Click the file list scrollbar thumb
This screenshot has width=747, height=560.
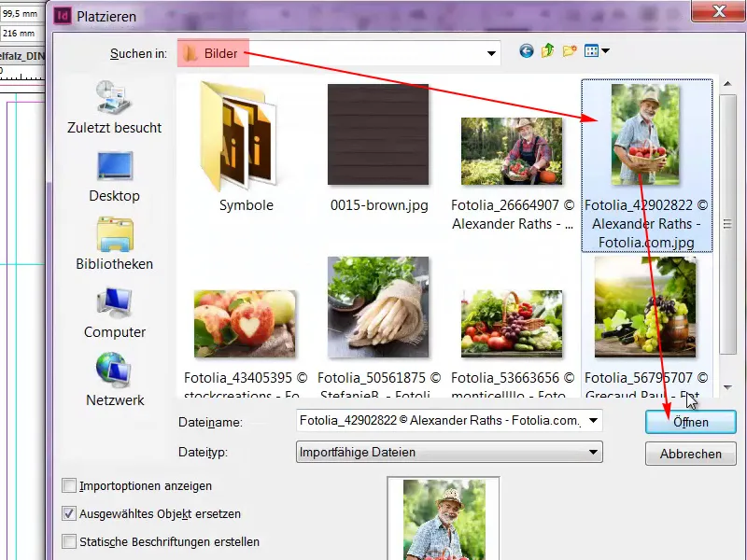[x=727, y=224]
